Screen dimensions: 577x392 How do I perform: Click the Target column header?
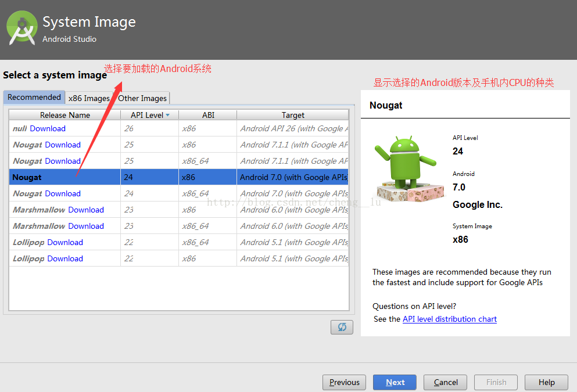click(x=293, y=115)
